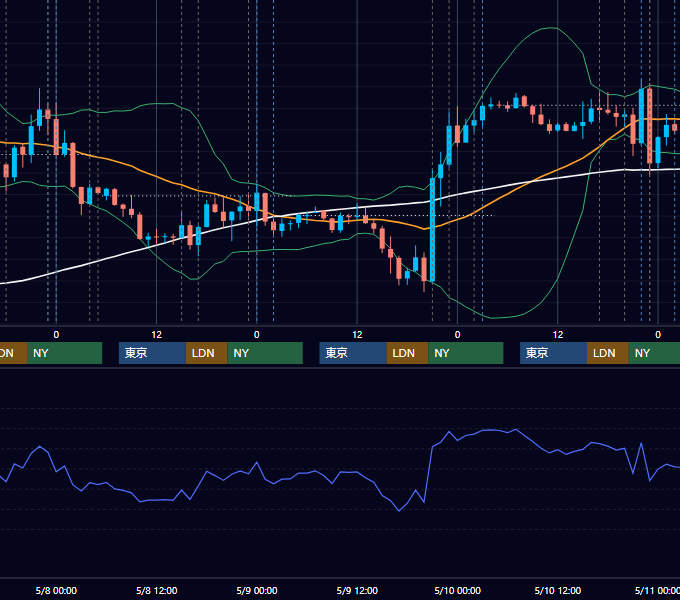Image resolution: width=680 pixels, height=600 pixels.
Task: Click the LDN session block before 5/11 00:00
Action: click(x=608, y=353)
